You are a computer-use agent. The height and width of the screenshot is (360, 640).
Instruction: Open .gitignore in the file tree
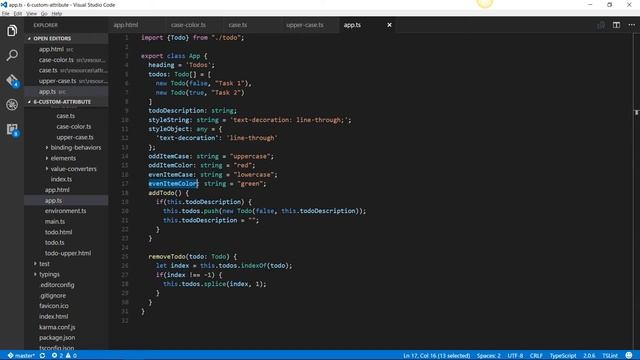52,296
